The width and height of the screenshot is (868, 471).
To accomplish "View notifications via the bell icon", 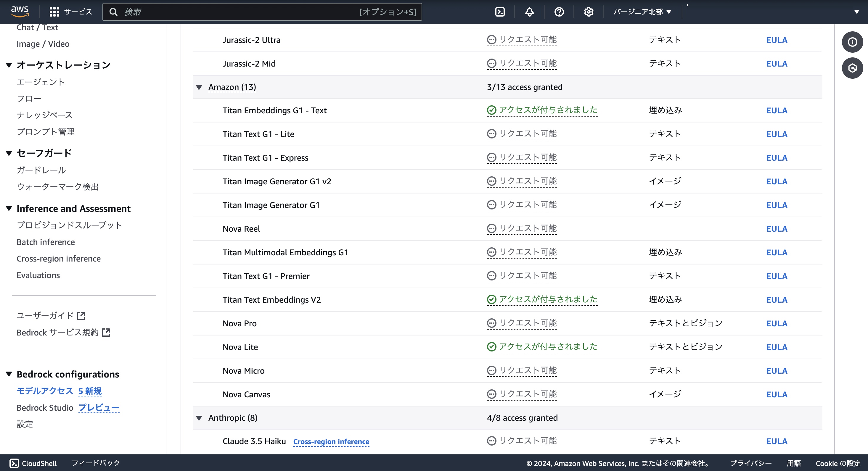I will (x=529, y=12).
